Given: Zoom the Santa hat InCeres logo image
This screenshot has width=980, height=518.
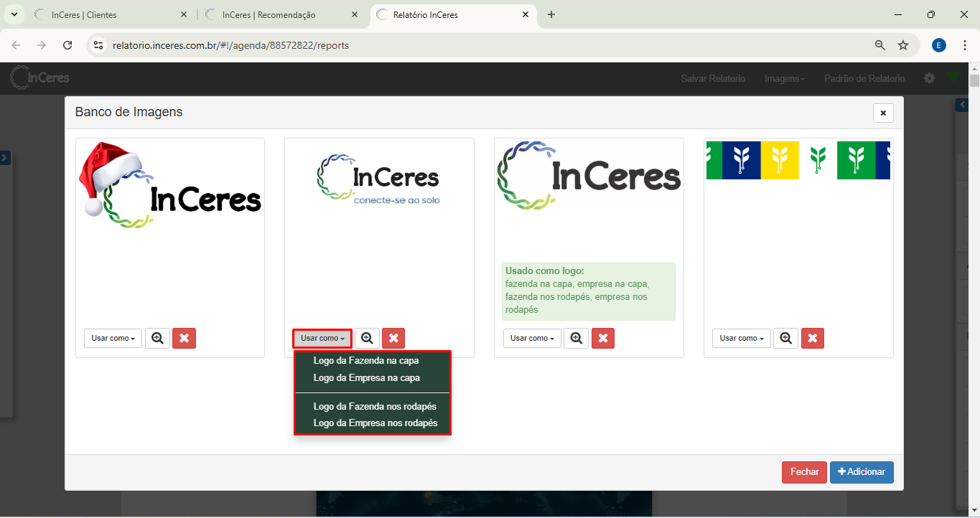Looking at the screenshot, I should (157, 338).
